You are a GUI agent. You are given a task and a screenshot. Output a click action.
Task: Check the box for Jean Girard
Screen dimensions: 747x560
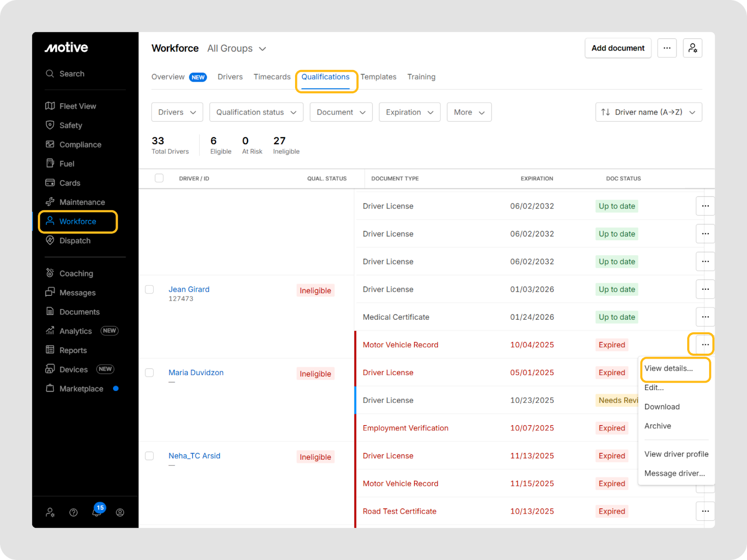click(x=149, y=289)
